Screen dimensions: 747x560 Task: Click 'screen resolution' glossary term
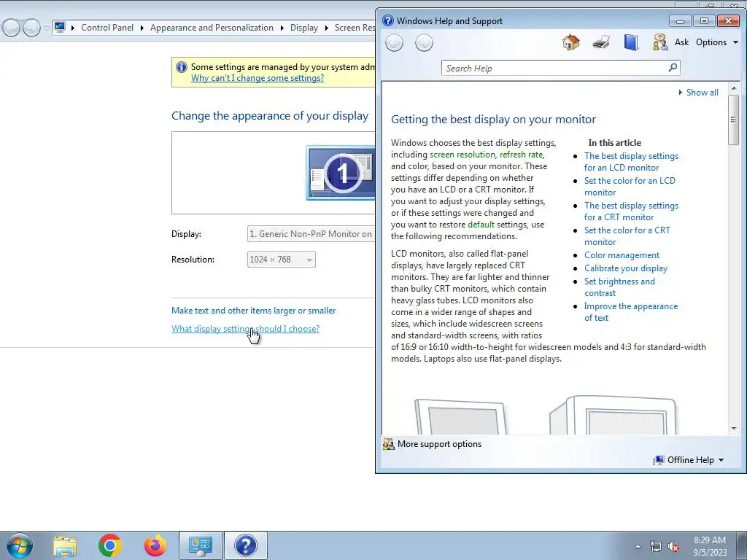click(x=462, y=155)
